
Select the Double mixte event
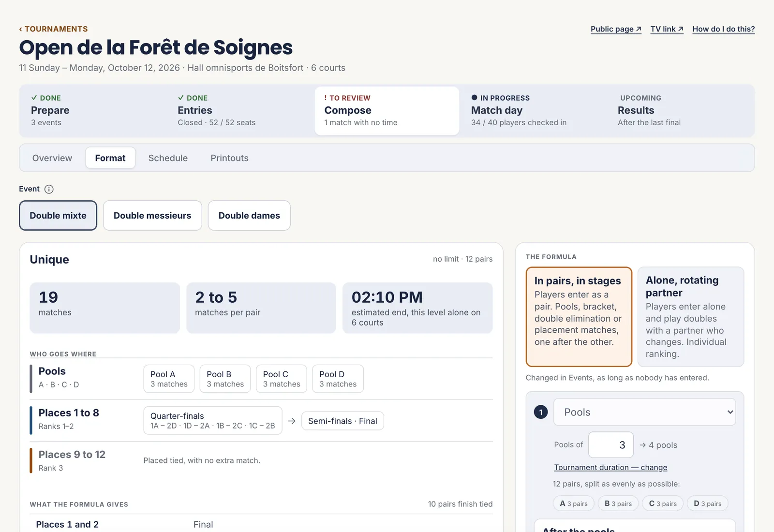[x=58, y=216]
